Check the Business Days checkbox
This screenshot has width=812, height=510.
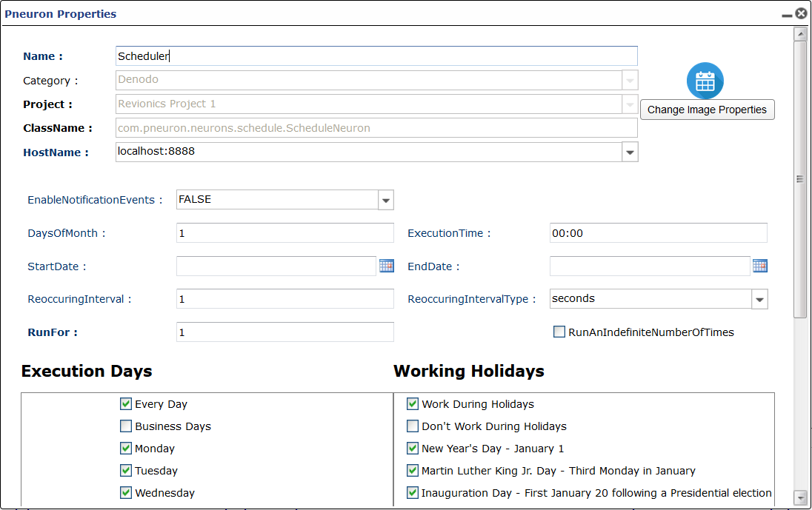[x=126, y=426]
